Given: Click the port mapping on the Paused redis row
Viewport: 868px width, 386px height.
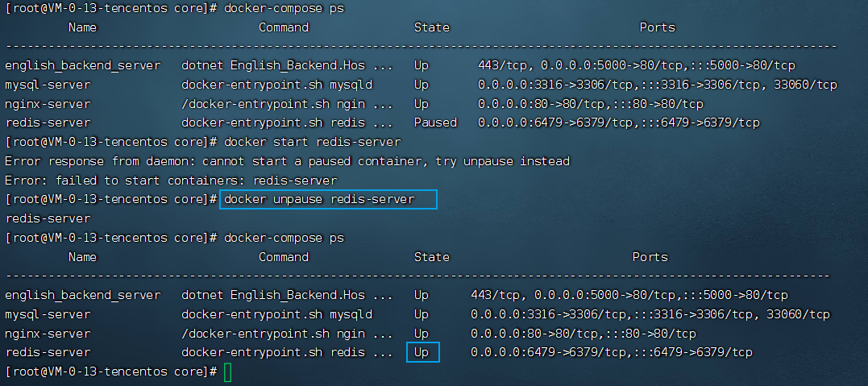Looking at the screenshot, I should (618, 122).
